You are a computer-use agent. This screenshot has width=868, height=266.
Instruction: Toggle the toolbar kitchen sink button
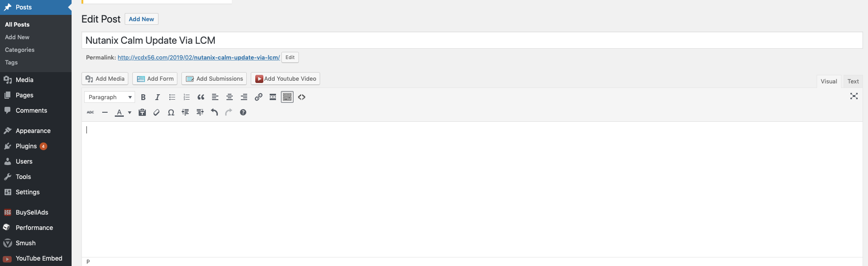coord(287,97)
